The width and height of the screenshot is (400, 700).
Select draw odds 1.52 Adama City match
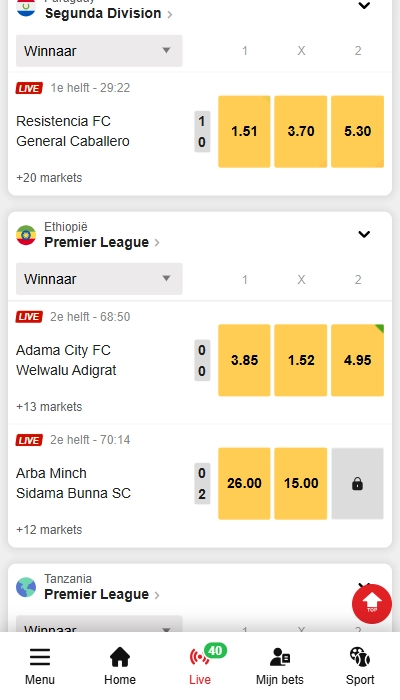(x=301, y=360)
